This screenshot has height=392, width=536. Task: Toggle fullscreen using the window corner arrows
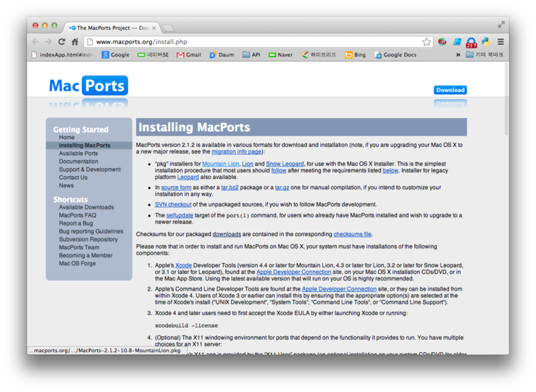[501, 25]
